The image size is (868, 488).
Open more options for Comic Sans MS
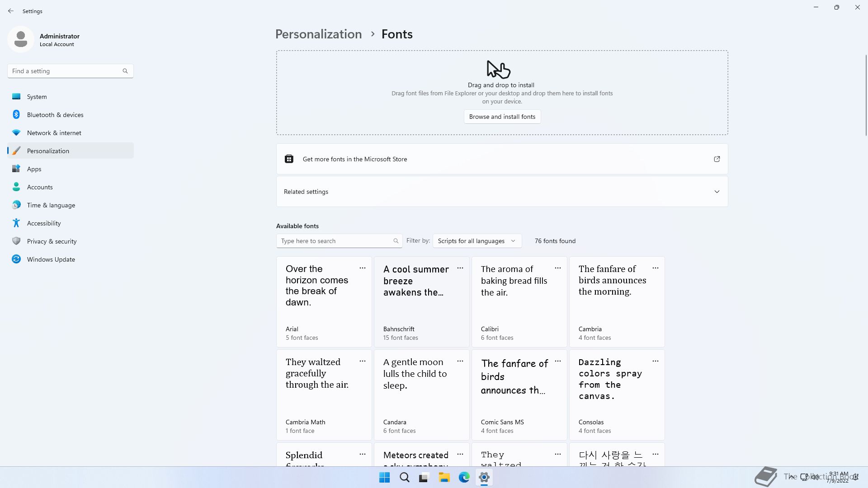(558, 361)
